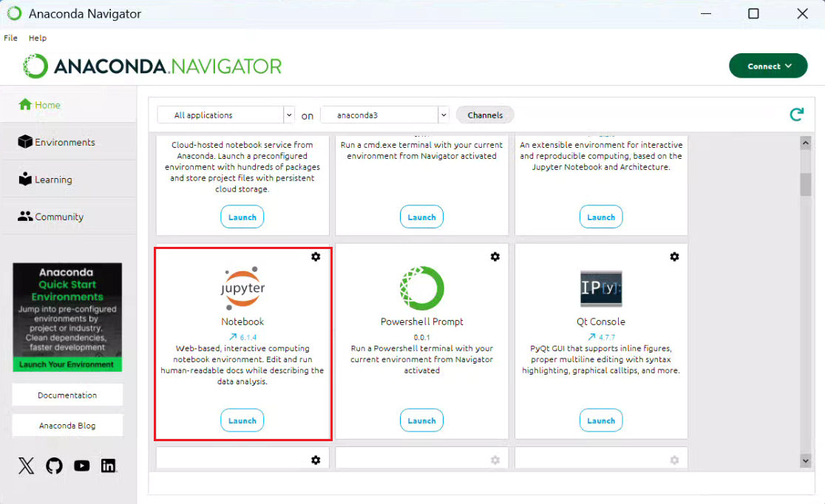Open the LinkedIn social icon

pyautogui.click(x=109, y=466)
